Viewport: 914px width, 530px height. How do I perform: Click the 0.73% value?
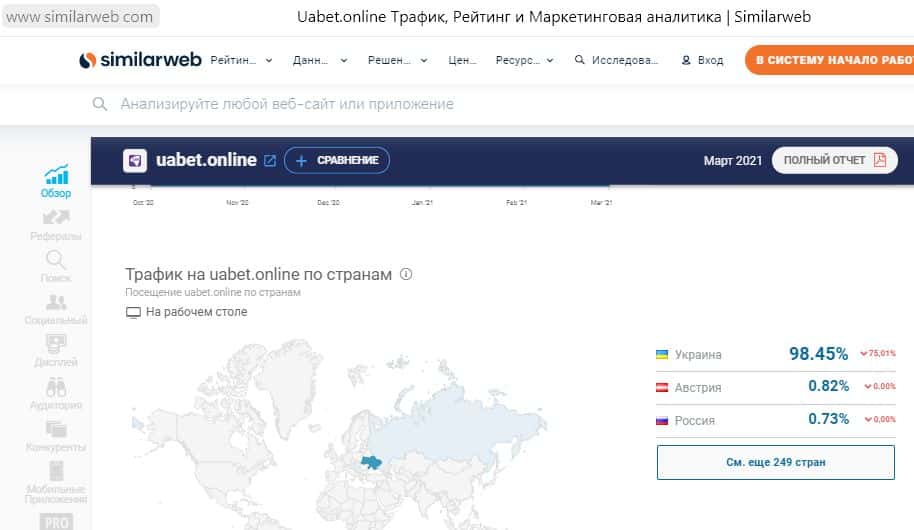(x=828, y=419)
